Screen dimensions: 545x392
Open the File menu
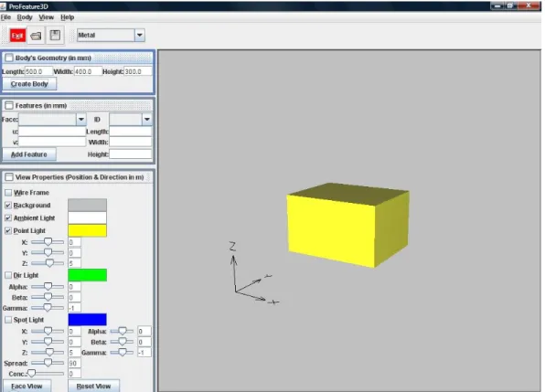[x=5, y=17]
